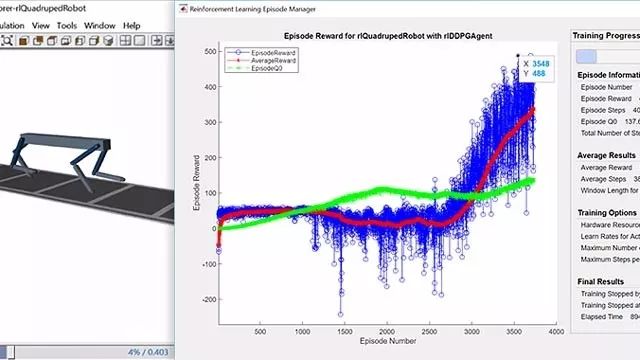
Task: Click the 'Average Reward' row
Action: coord(606,167)
